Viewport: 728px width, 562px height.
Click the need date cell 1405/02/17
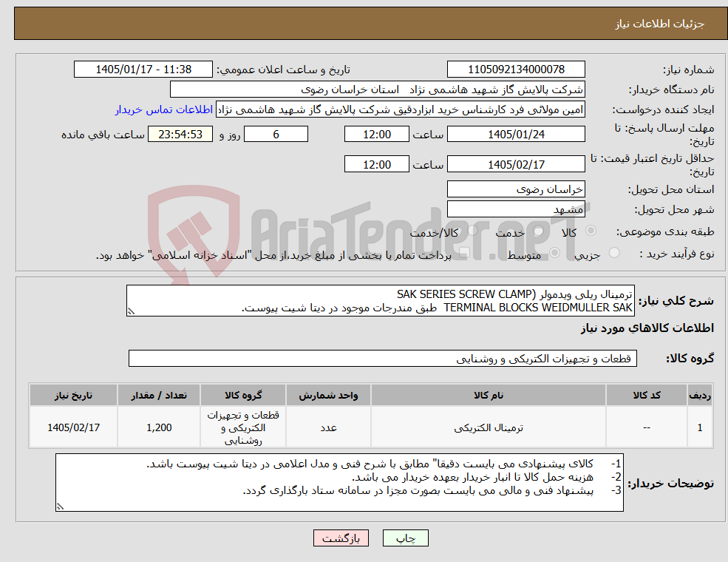[x=73, y=427]
